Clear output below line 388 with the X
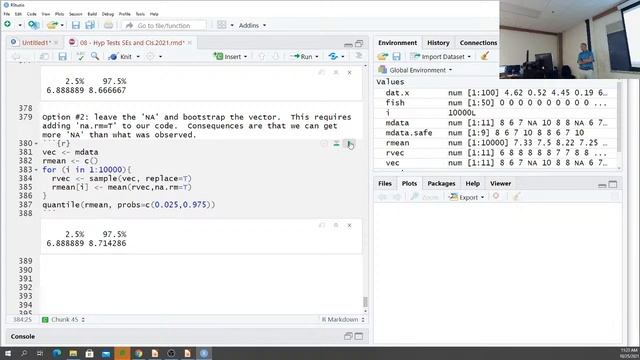The height and width of the screenshot is (360, 640). tap(349, 225)
